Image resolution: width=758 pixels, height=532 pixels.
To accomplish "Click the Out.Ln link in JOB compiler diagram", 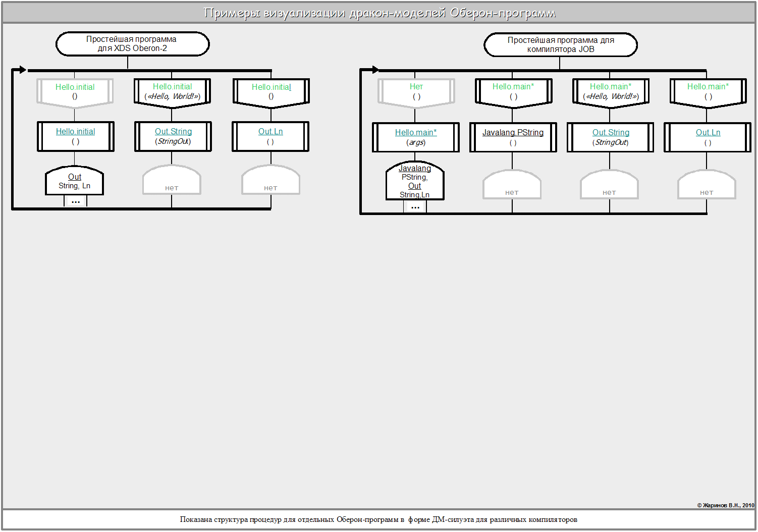I will 708,133.
